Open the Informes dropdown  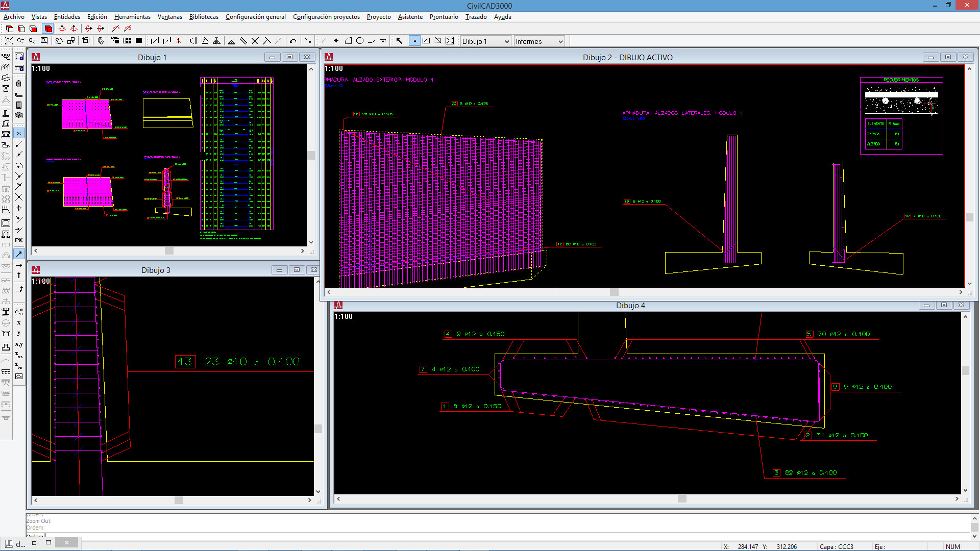coord(539,41)
